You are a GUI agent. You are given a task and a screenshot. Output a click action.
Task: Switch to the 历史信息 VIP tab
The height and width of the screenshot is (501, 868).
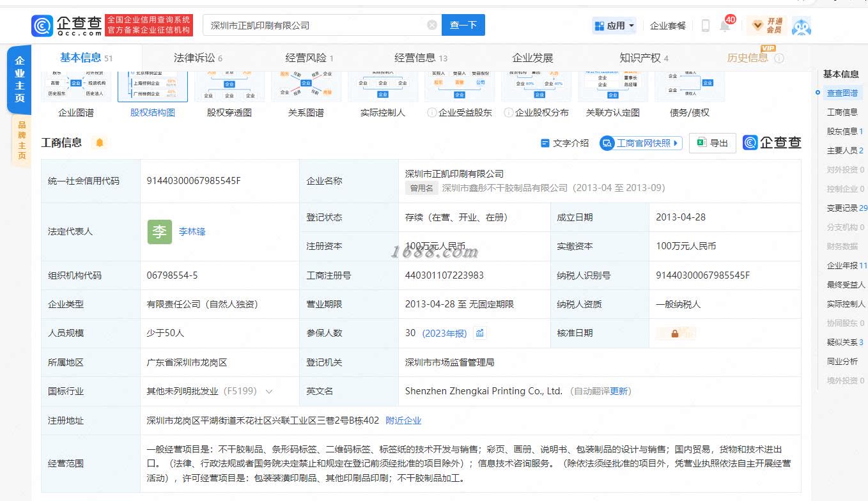(x=747, y=58)
